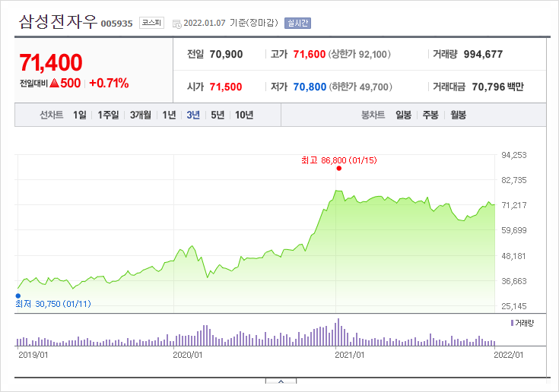Click the 거래량 value 994,677
This screenshot has width=559, height=392.
tap(483, 54)
